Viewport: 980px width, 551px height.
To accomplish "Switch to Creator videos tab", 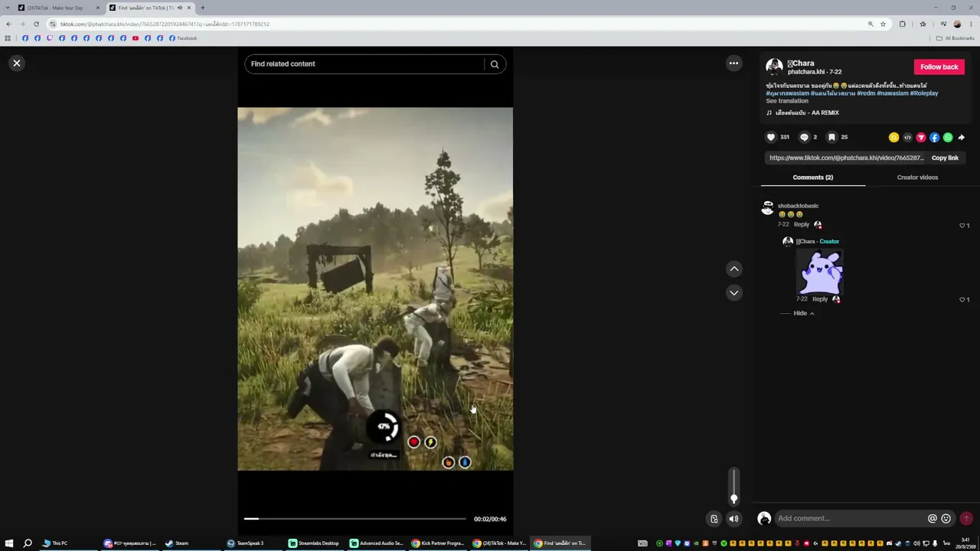I will (917, 178).
